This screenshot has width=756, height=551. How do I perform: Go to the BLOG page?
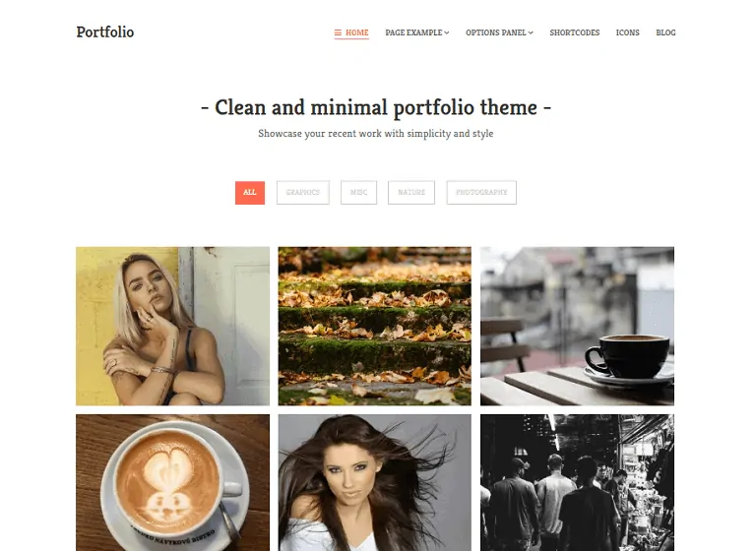pyautogui.click(x=665, y=32)
